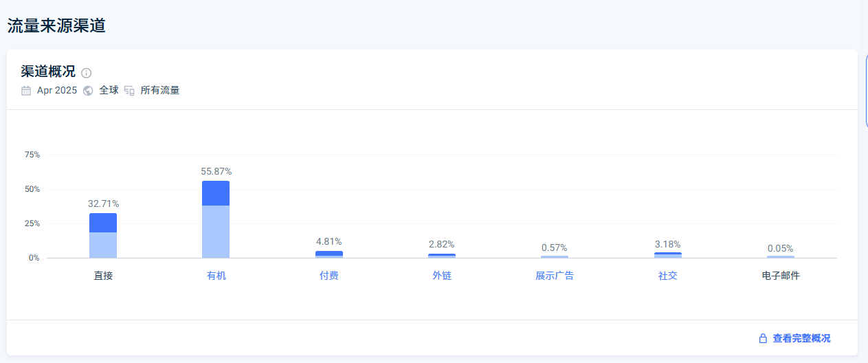The width and height of the screenshot is (868, 363).
Task: Select the 社交 channel link
Action: click(667, 276)
